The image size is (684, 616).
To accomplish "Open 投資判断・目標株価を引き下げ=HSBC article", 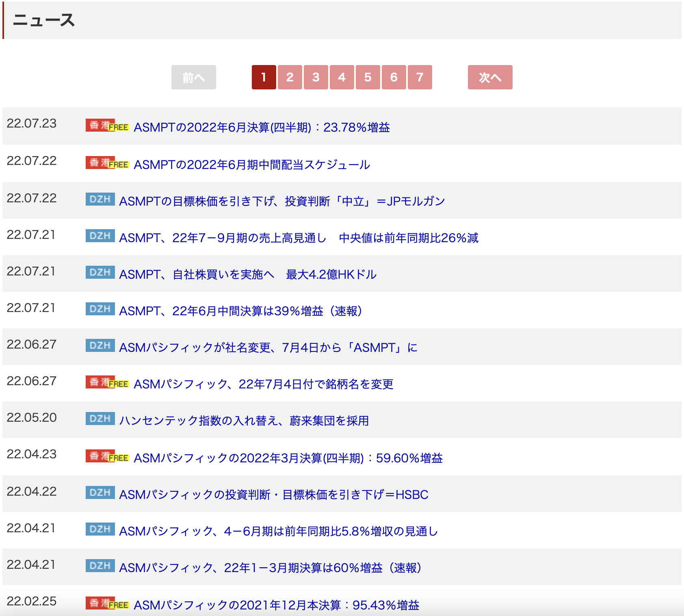I will (274, 495).
